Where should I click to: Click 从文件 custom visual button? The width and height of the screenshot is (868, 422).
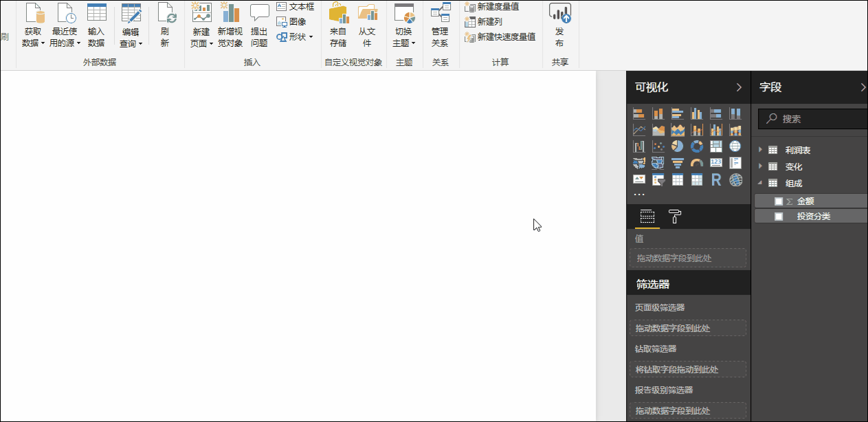[367, 25]
